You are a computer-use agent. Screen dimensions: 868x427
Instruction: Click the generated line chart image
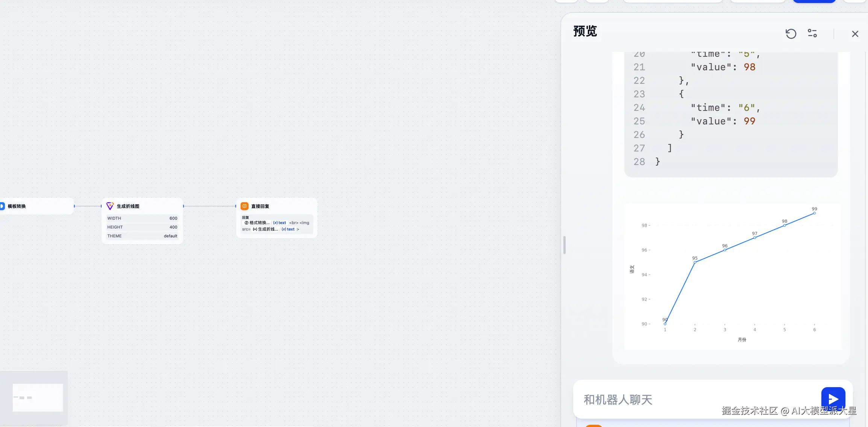(x=732, y=276)
